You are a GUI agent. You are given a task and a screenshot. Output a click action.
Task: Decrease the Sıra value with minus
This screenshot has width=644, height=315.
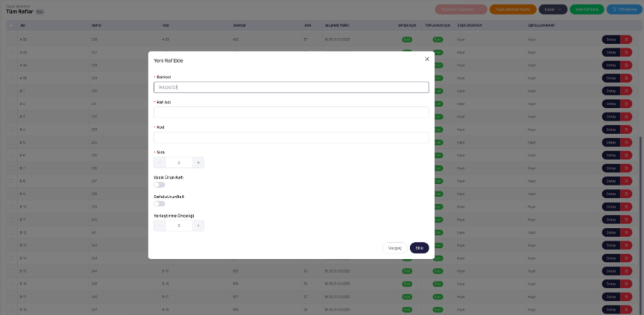click(160, 163)
